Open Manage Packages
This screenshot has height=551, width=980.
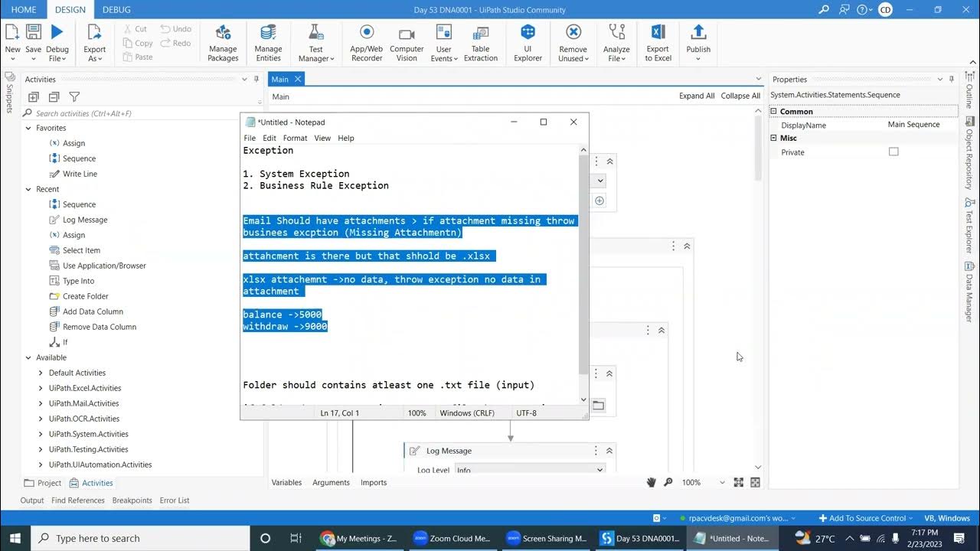coord(223,43)
